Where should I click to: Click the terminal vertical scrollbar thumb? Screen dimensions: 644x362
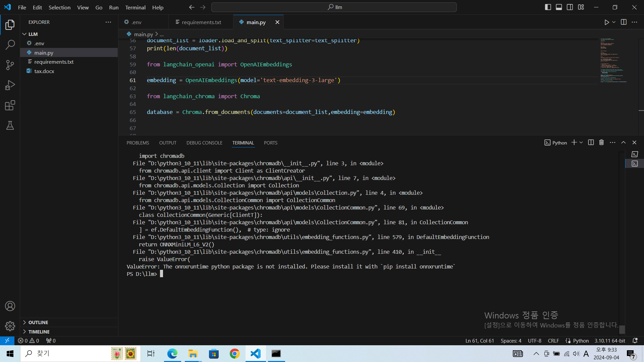(x=622, y=329)
